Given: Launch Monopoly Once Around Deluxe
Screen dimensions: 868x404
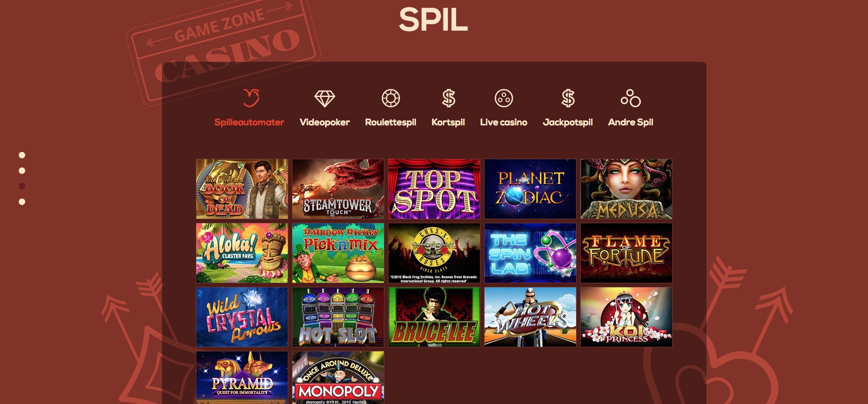Looking at the screenshot, I should tap(338, 377).
